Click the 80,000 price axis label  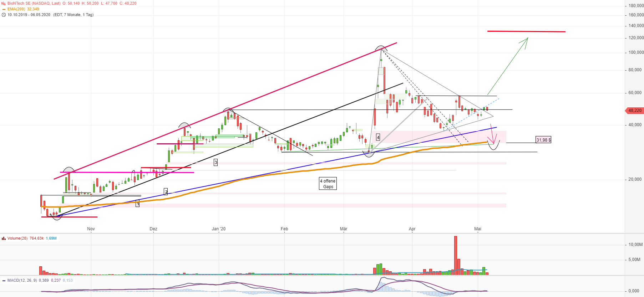tap(635, 70)
